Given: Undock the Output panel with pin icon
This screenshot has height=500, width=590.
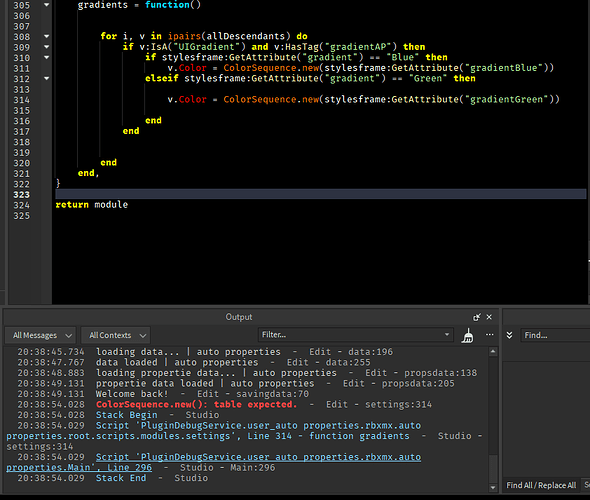Looking at the screenshot, I should (x=476, y=317).
